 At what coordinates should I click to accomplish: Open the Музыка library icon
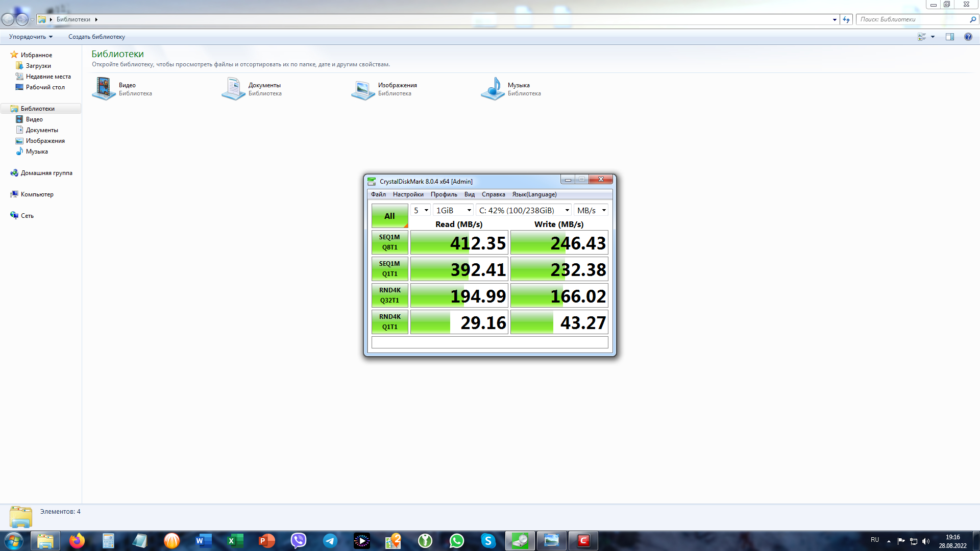(x=493, y=89)
